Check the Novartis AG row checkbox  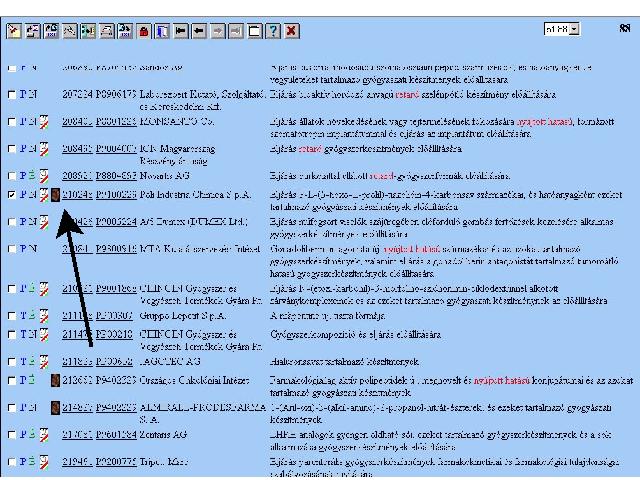point(12,176)
